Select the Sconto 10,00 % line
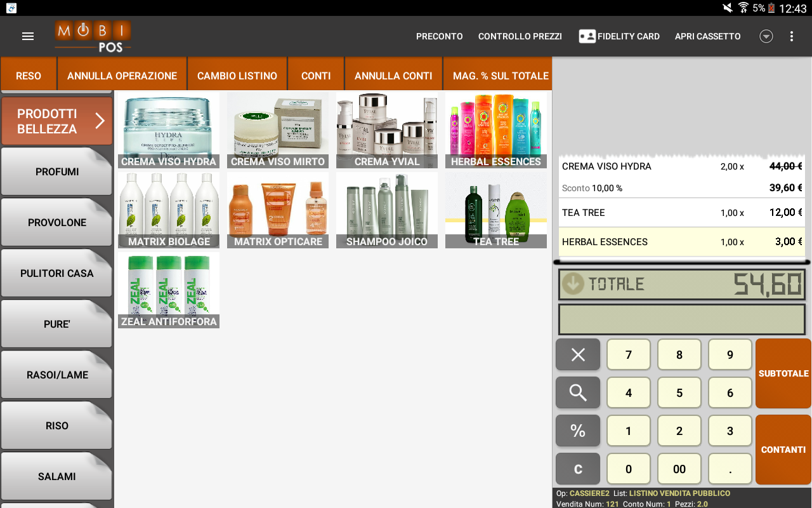The width and height of the screenshot is (812, 508). point(682,188)
